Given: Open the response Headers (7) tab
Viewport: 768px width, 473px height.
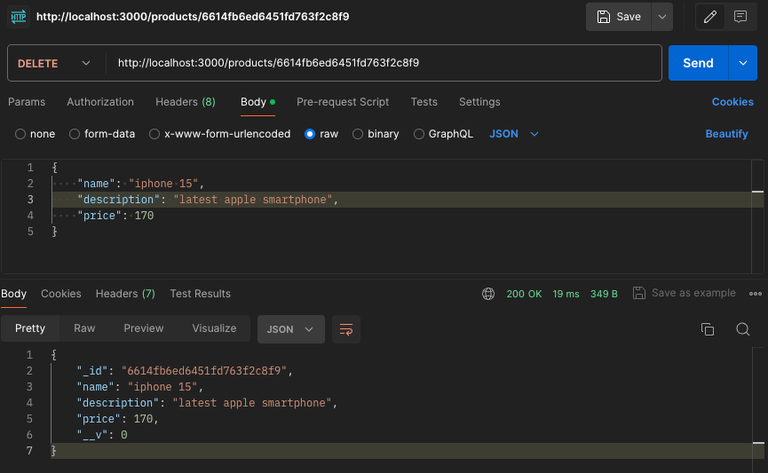Looking at the screenshot, I should pyautogui.click(x=125, y=294).
